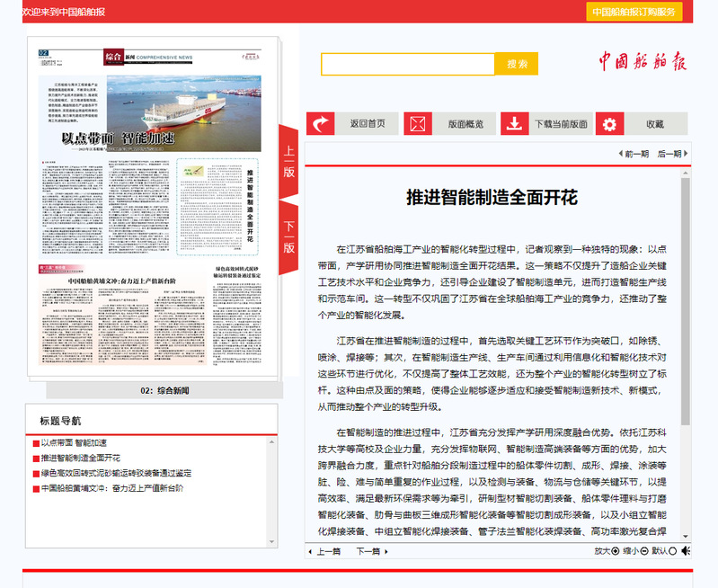Open previous article (上一篇)

point(324,551)
